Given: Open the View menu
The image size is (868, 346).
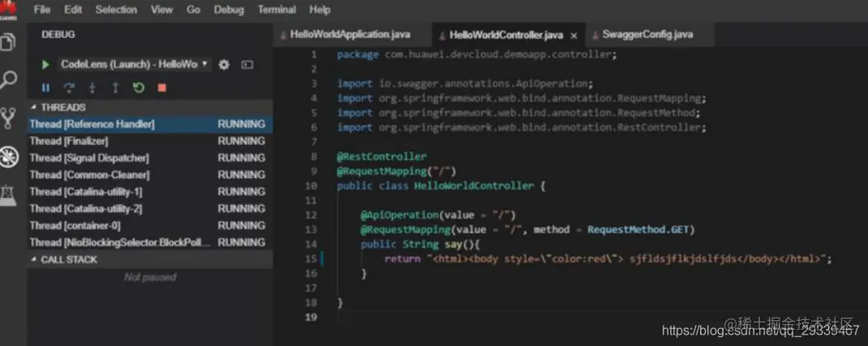Looking at the screenshot, I should point(161,10).
